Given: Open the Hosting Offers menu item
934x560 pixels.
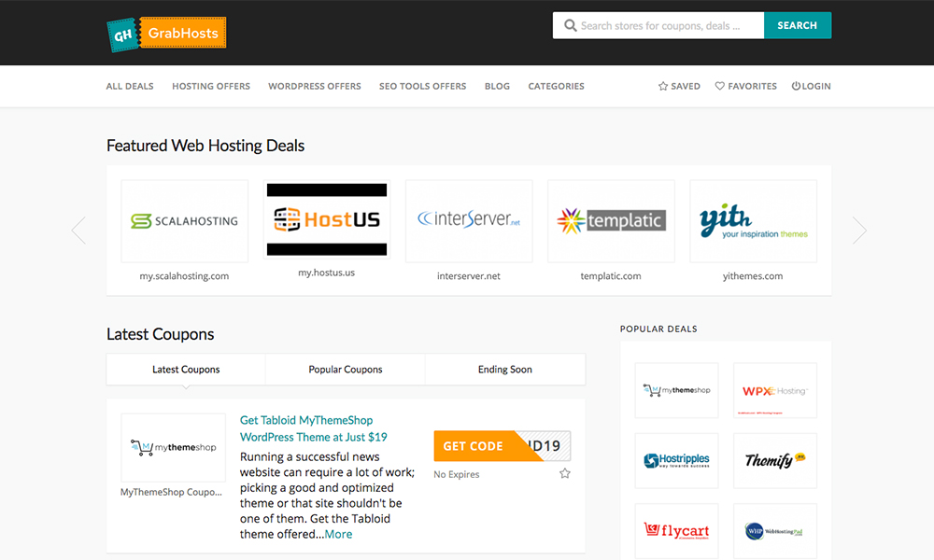Looking at the screenshot, I should [211, 86].
